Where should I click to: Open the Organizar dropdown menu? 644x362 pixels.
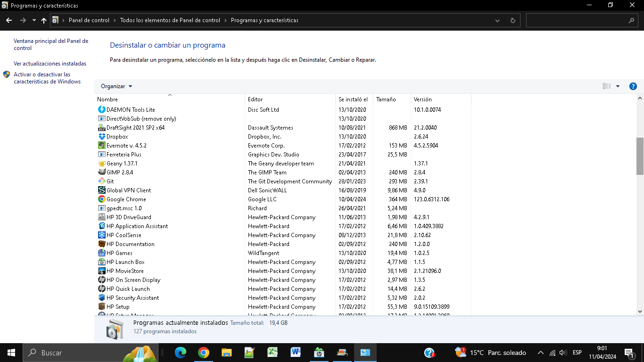tap(116, 86)
